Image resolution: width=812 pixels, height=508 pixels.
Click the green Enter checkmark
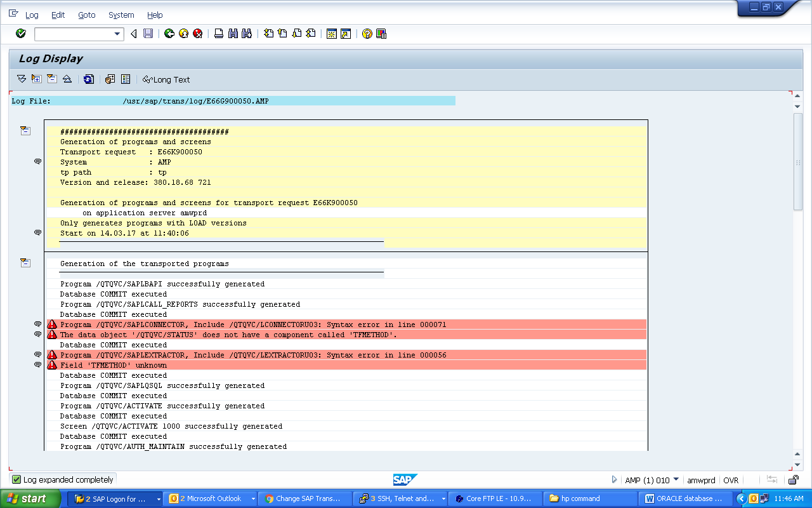pos(20,34)
